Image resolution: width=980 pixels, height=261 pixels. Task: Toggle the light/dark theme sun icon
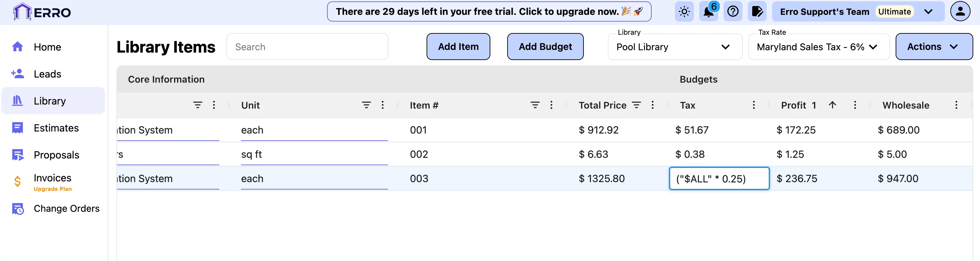tap(684, 12)
